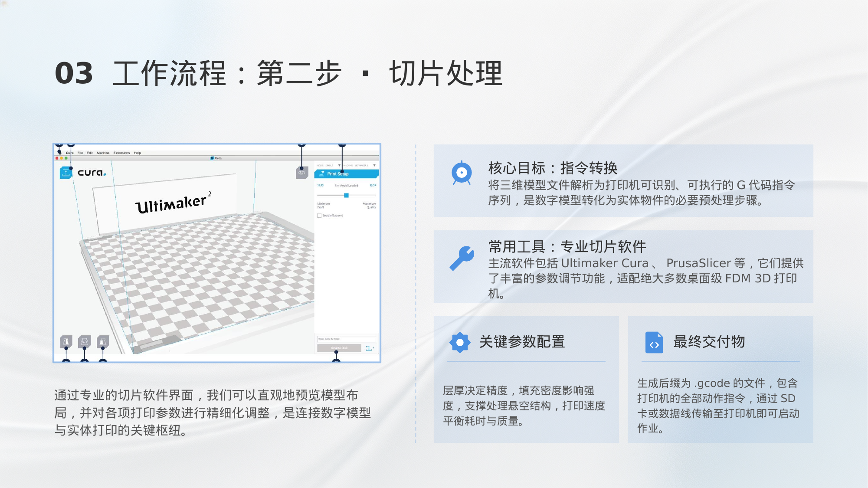The image size is (868, 488).
Task: Click the No Model Loaded text
Action: coord(347,186)
